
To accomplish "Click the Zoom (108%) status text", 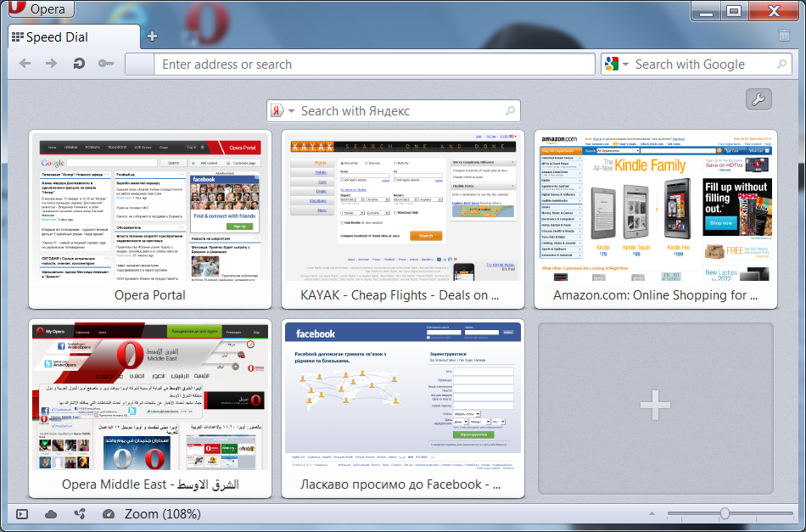I will click(x=162, y=514).
